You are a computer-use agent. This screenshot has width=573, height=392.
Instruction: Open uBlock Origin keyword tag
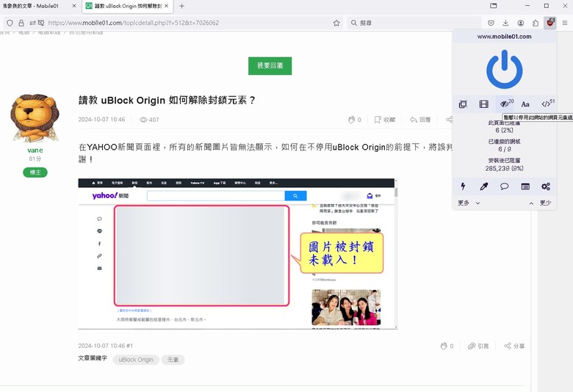[136, 360]
